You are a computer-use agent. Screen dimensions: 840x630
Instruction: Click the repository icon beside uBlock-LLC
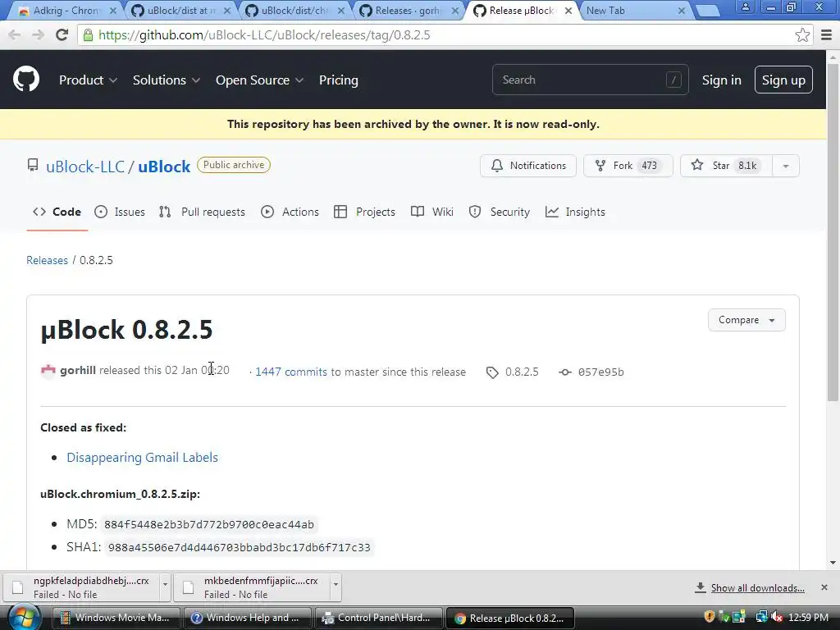click(x=33, y=165)
